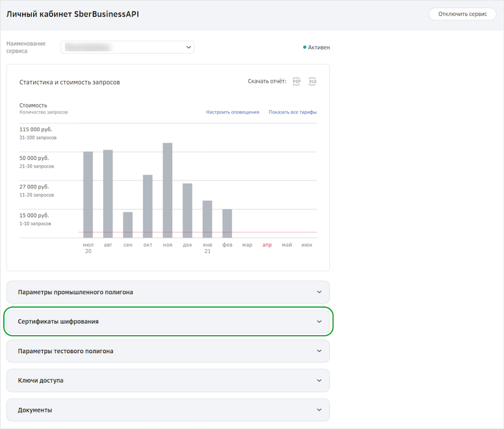Open the Настроить оповещения link
This screenshot has width=504, height=429.
click(233, 112)
